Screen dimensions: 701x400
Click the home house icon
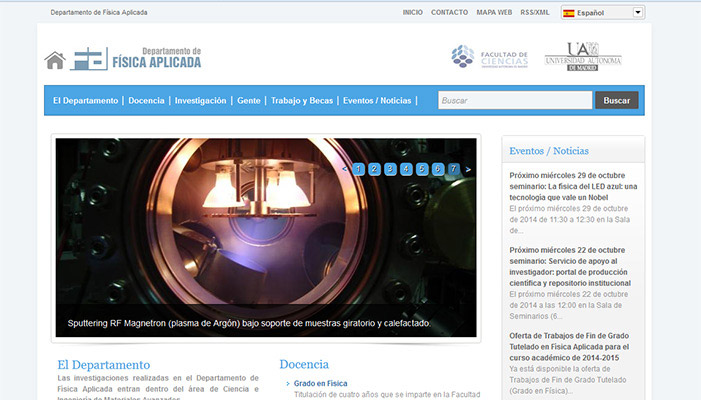[x=55, y=60]
